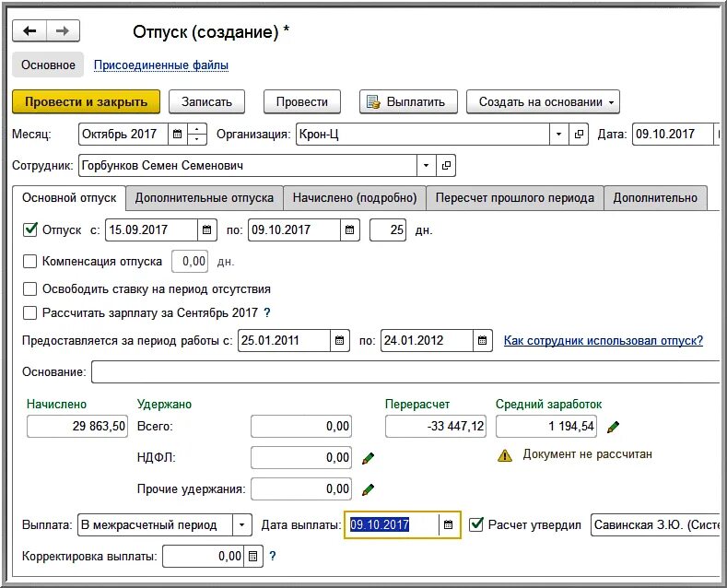Click the Компенсация отпуска days field
Viewport: 727px width, 588px height.
(190, 262)
